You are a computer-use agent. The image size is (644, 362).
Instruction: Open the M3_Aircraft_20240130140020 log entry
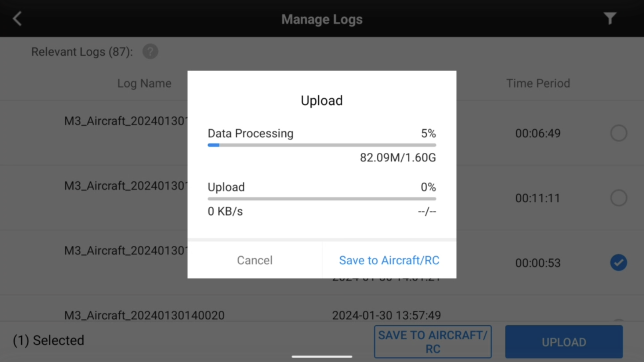pos(144,315)
